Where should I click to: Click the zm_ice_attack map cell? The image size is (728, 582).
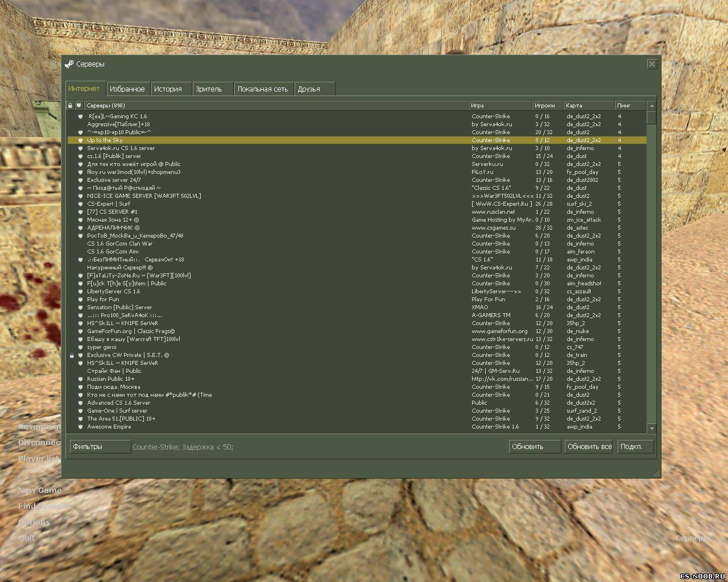coord(584,220)
